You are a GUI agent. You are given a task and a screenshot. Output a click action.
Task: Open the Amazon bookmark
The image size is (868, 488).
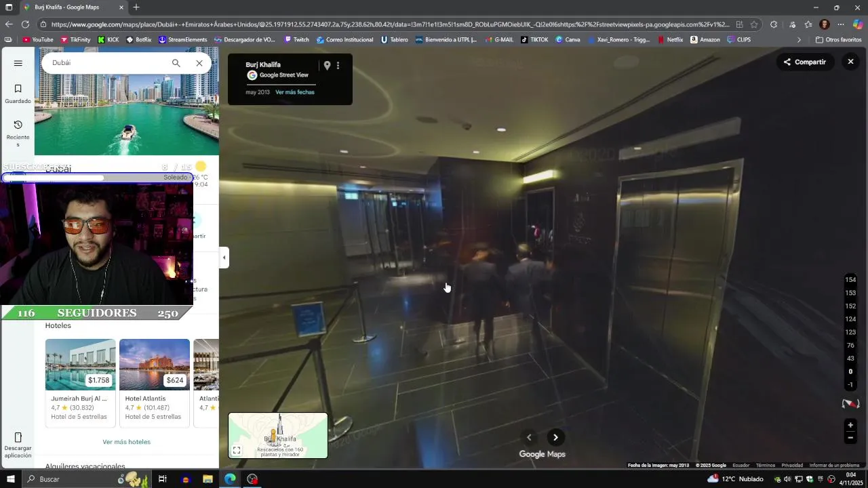705,40
